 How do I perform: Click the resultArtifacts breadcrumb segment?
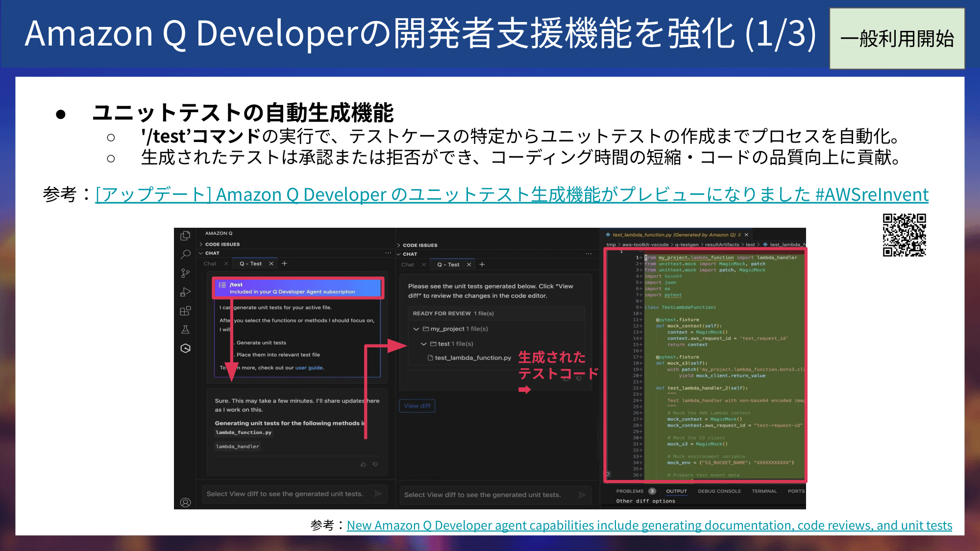coord(722,244)
